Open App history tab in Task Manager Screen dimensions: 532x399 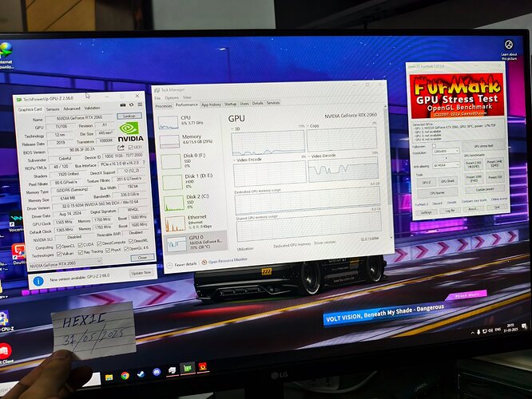point(211,105)
